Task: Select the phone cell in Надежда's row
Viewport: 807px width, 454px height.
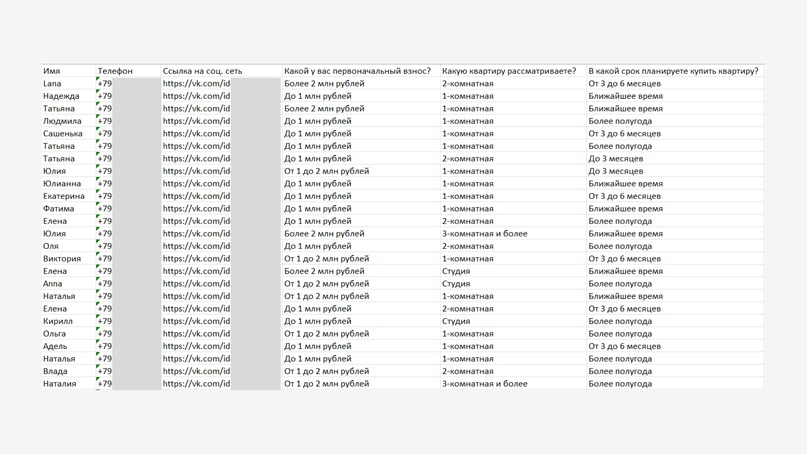Action: tap(105, 96)
